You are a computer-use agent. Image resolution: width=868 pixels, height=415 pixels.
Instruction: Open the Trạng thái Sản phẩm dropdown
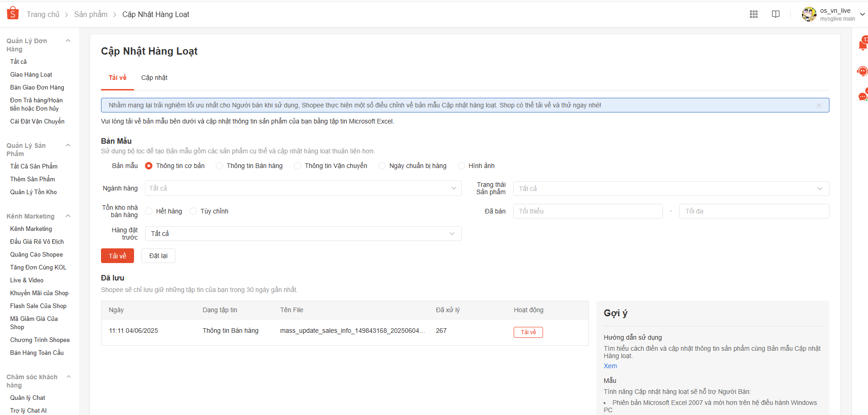[671, 189]
